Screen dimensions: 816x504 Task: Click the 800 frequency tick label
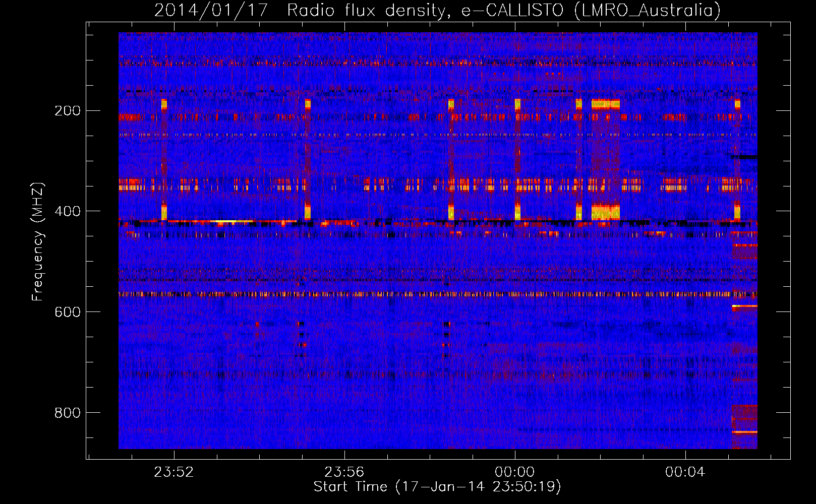coord(68,413)
